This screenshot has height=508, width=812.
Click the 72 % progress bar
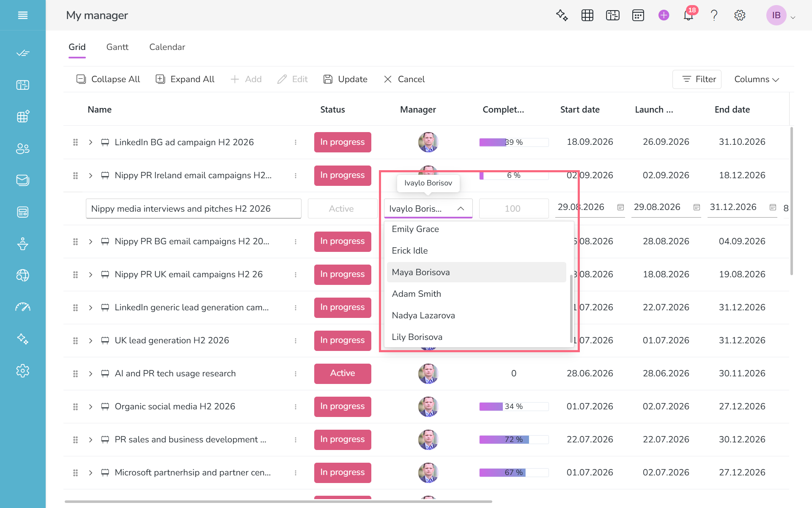[x=514, y=439]
